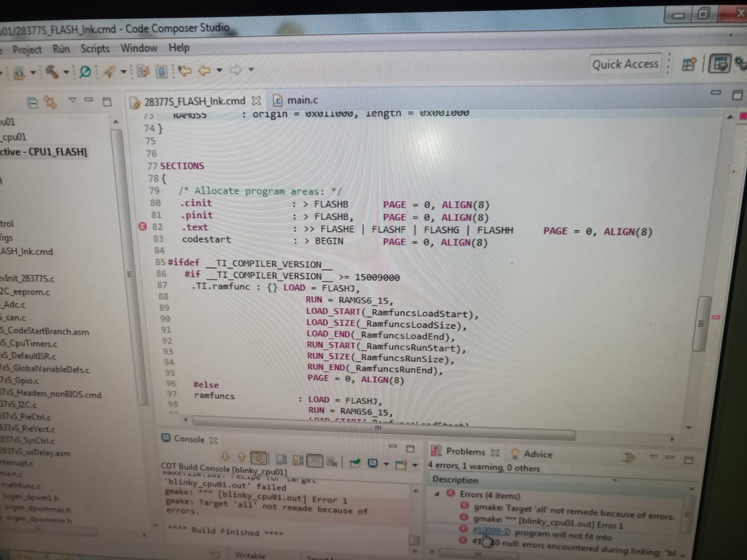The width and height of the screenshot is (747, 560).
Task: Open project explorer View Menu triangle
Action: [x=72, y=100]
